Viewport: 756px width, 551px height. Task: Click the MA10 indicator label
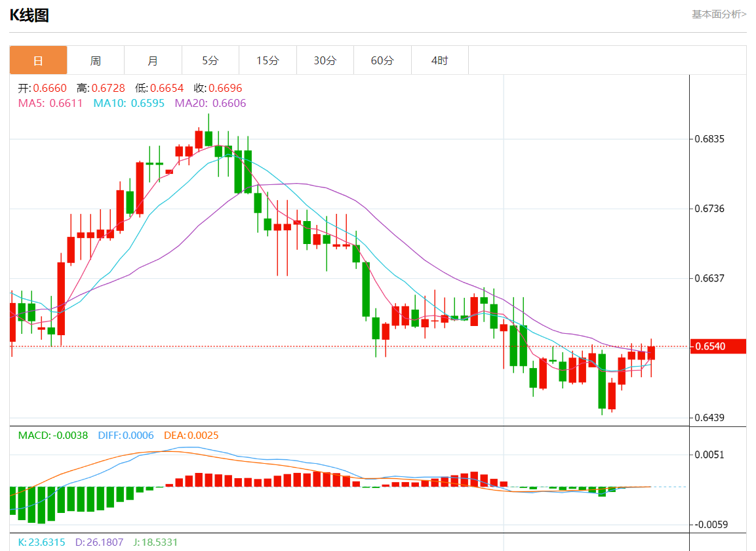point(129,103)
